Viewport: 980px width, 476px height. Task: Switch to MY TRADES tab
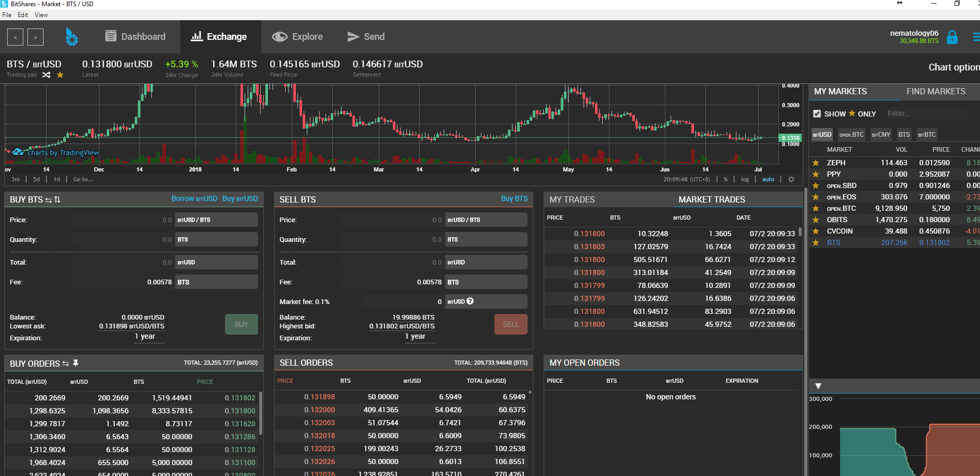point(572,199)
